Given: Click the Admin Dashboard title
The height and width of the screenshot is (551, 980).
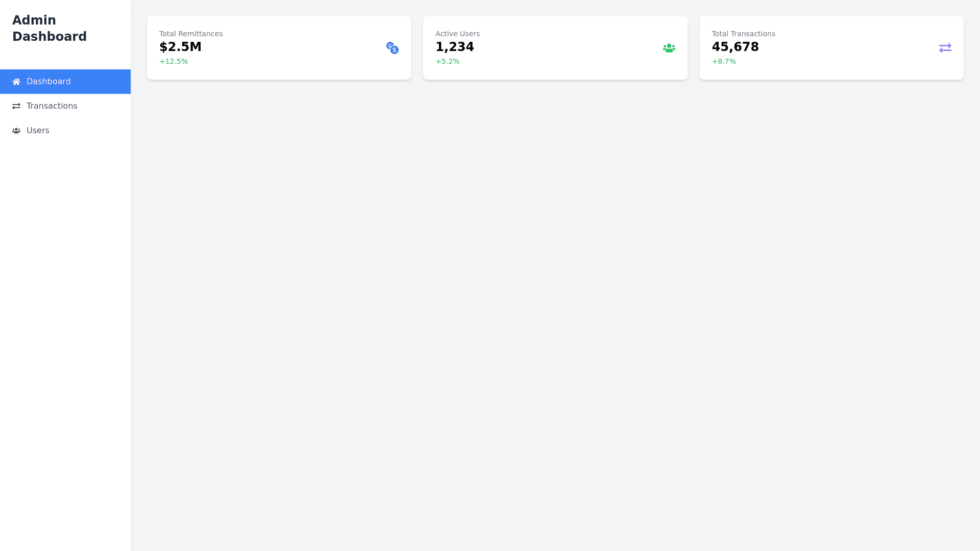Looking at the screenshot, I should point(50,29).
